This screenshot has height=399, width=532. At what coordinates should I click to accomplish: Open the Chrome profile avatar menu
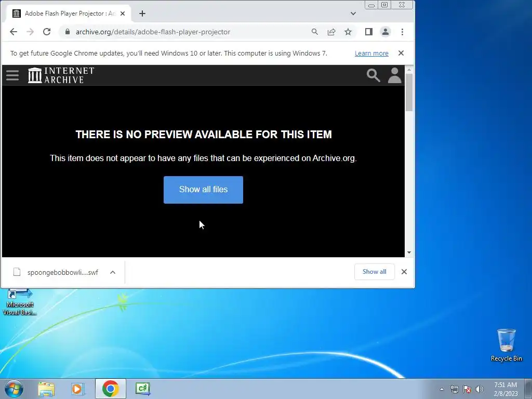pyautogui.click(x=385, y=32)
